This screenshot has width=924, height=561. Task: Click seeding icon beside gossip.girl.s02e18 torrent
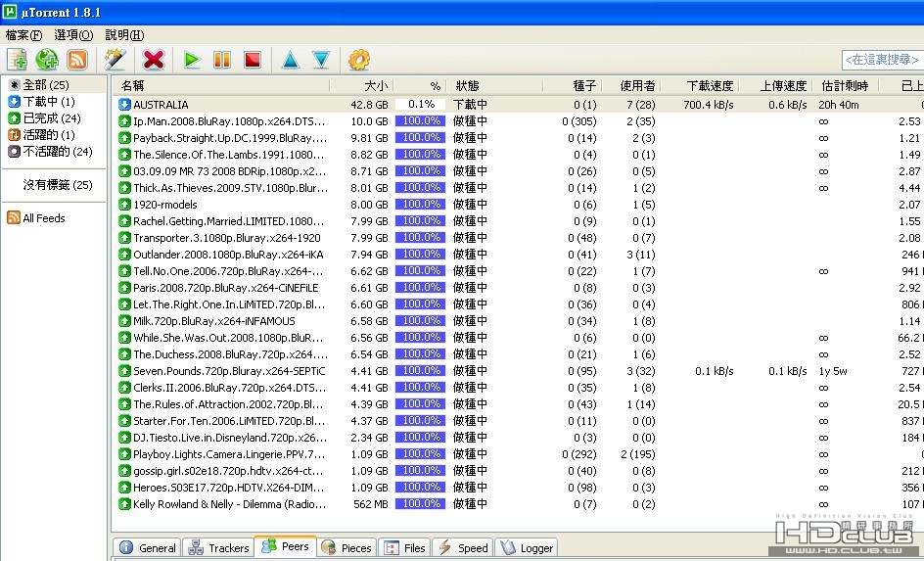coord(124,471)
